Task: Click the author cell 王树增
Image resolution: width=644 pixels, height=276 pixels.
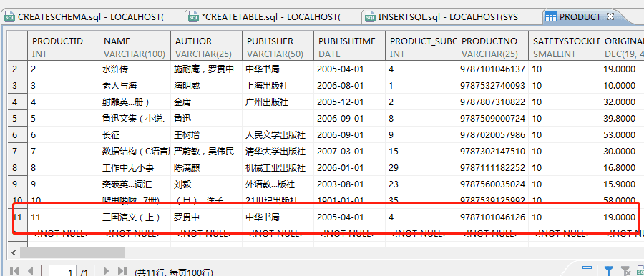Action: coord(206,134)
